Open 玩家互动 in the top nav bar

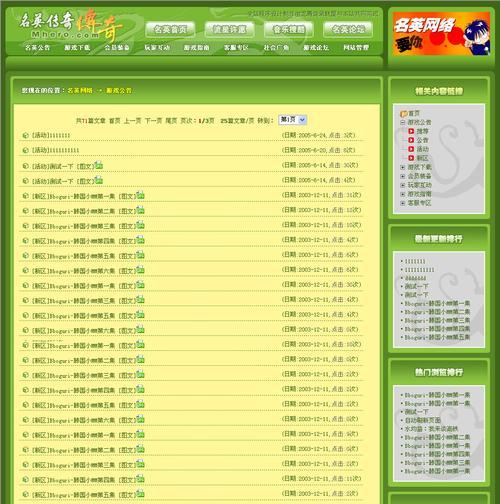157,48
